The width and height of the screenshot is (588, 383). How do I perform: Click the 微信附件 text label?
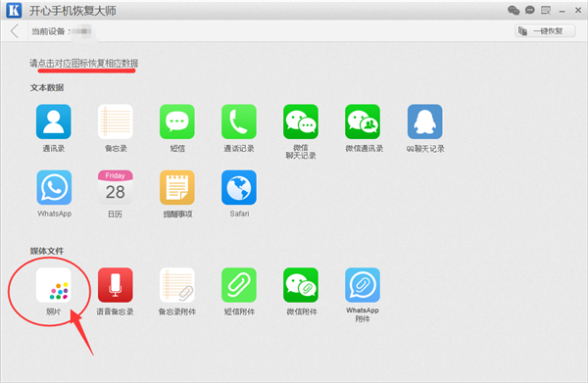pyautogui.click(x=302, y=311)
